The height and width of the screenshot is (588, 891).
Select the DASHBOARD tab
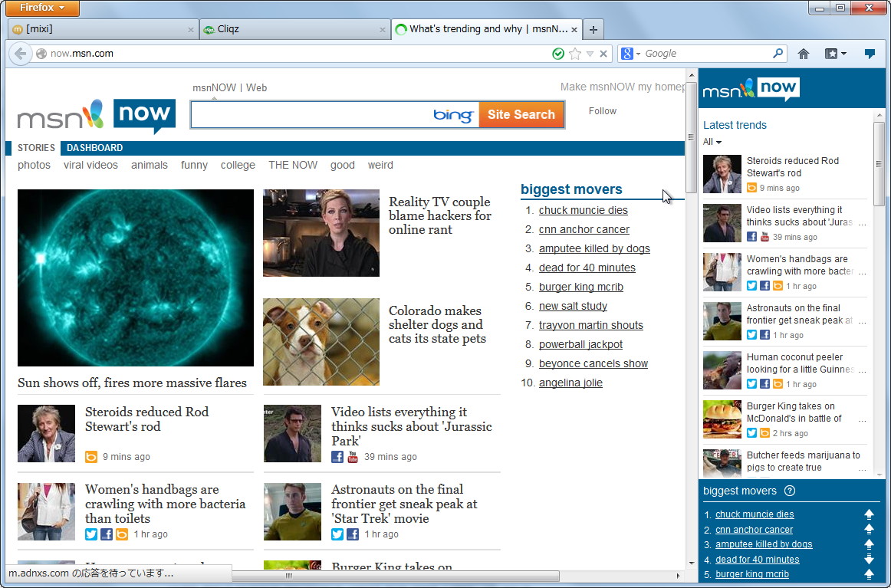click(94, 148)
